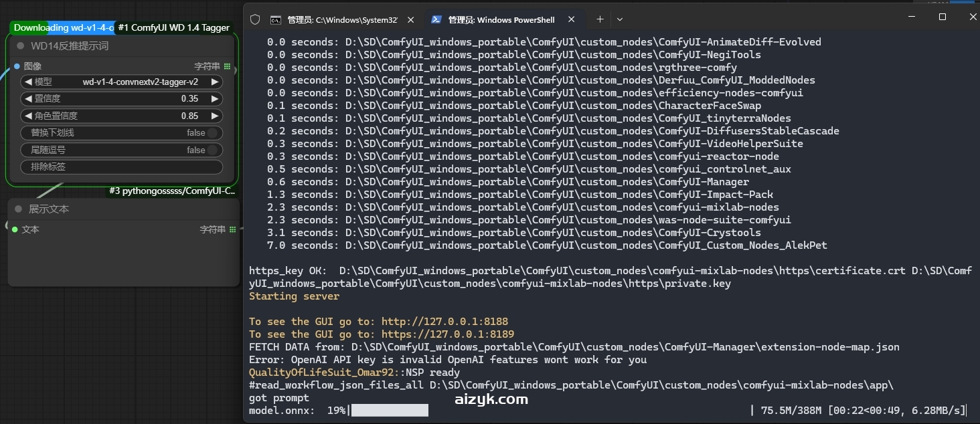Click the Command Prompt icon on the first tab

click(x=275, y=19)
